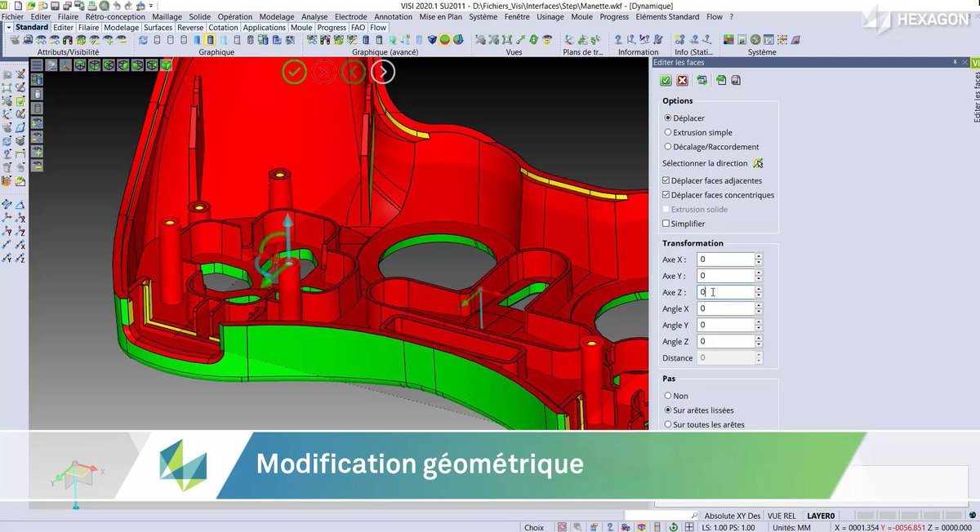Click the color palette icon in Système group
This screenshot has height=532, width=980.
(729, 40)
